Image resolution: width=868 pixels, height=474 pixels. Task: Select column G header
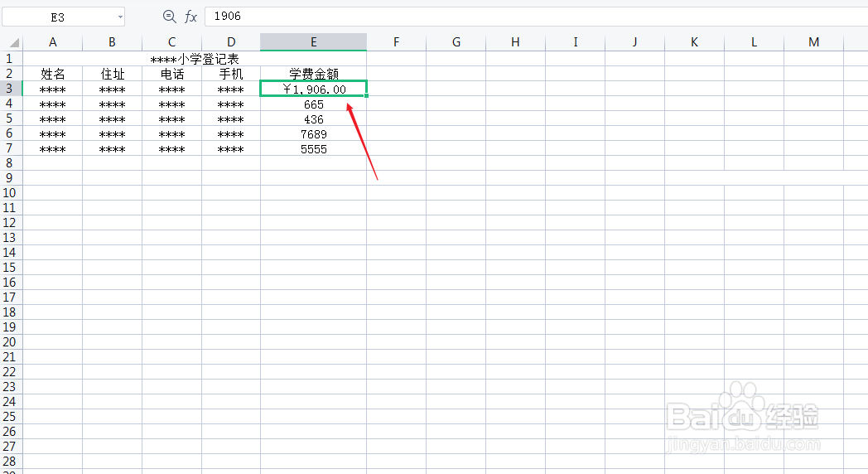coord(456,42)
